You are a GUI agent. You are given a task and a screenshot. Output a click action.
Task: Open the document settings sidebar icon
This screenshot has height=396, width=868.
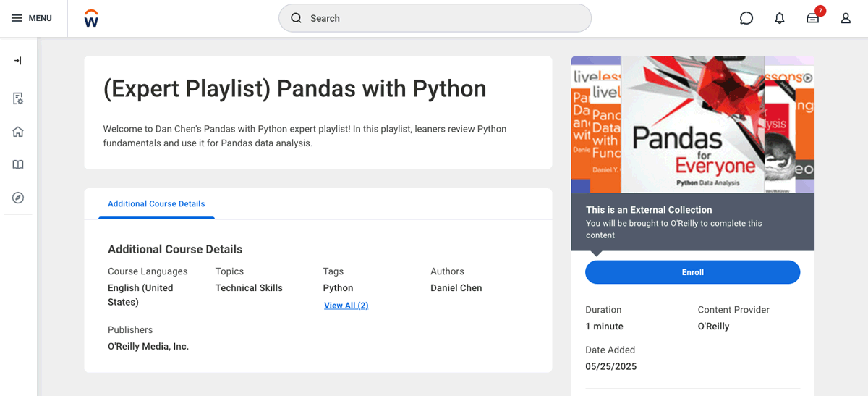click(18, 98)
